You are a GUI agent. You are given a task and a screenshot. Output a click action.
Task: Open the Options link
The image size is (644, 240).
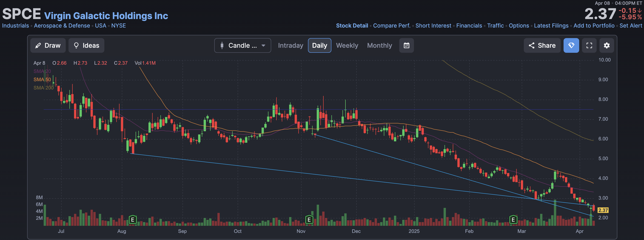[x=519, y=26]
